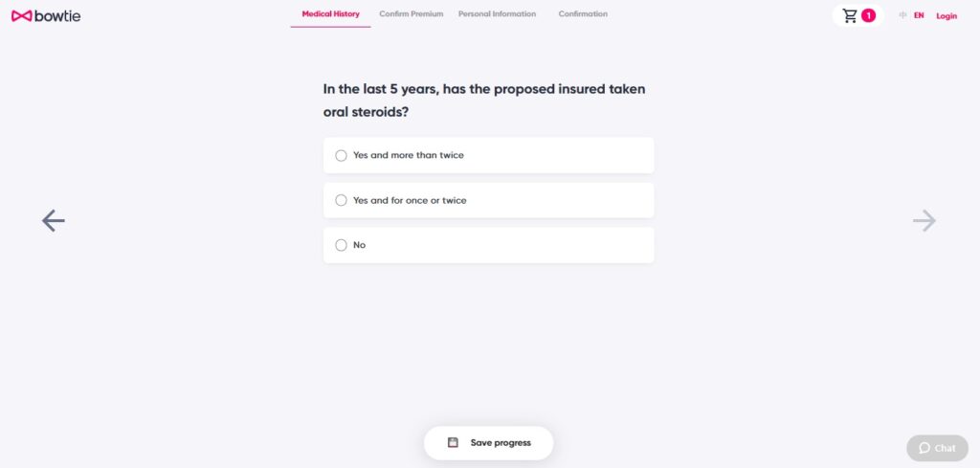
Task: Click the pink cart count badge
Action: click(868, 15)
